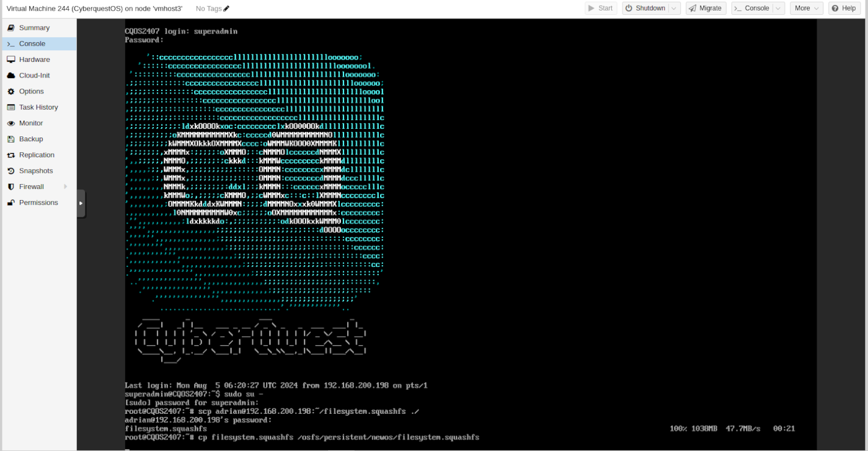Go to Cloud-Init settings
Image resolution: width=868 pixels, height=451 pixels.
pyautogui.click(x=38, y=76)
